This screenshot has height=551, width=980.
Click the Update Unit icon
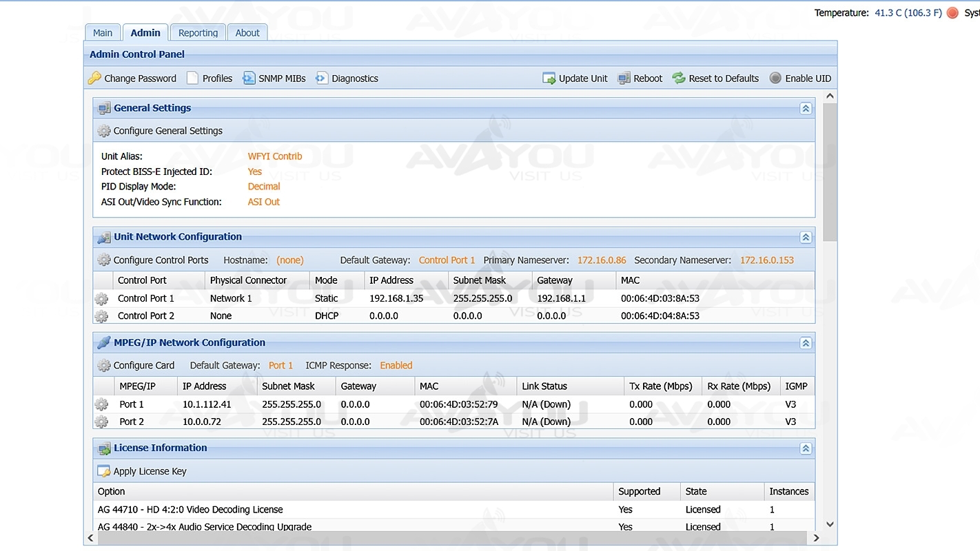(x=549, y=79)
